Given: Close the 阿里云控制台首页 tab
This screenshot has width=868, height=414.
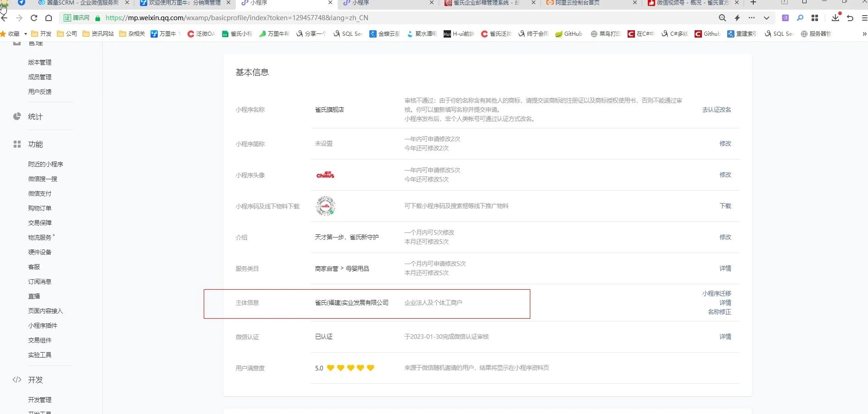Looking at the screenshot, I should click(x=634, y=3).
